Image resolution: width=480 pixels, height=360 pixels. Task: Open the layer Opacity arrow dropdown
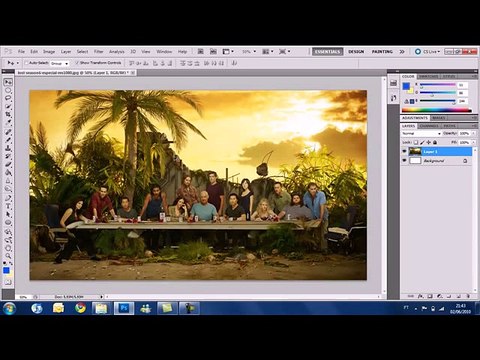point(472,133)
